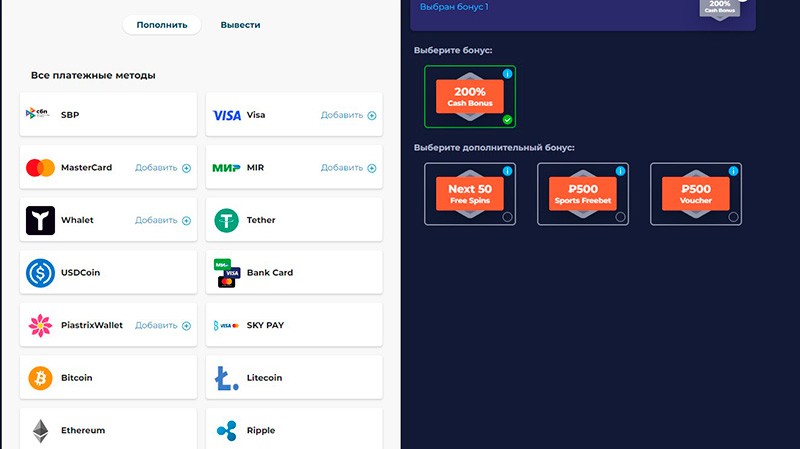
Task: Click the USDCoin logo icon
Action: click(40, 272)
